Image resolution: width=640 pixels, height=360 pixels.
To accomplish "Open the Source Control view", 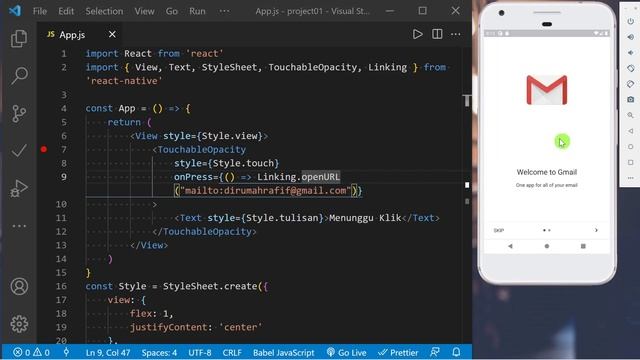I will 19,113.
